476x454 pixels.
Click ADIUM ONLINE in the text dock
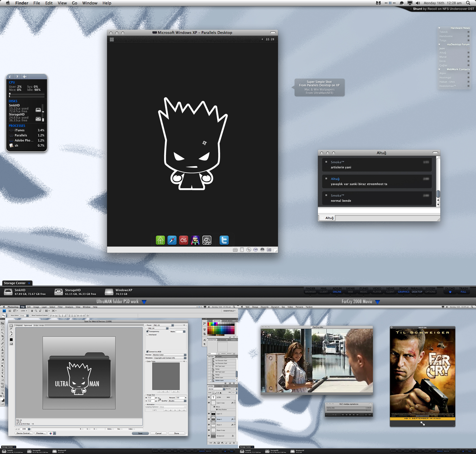pos(337,290)
